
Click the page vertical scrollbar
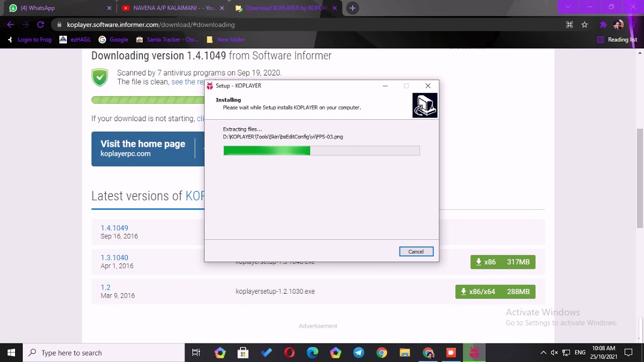click(x=640, y=178)
